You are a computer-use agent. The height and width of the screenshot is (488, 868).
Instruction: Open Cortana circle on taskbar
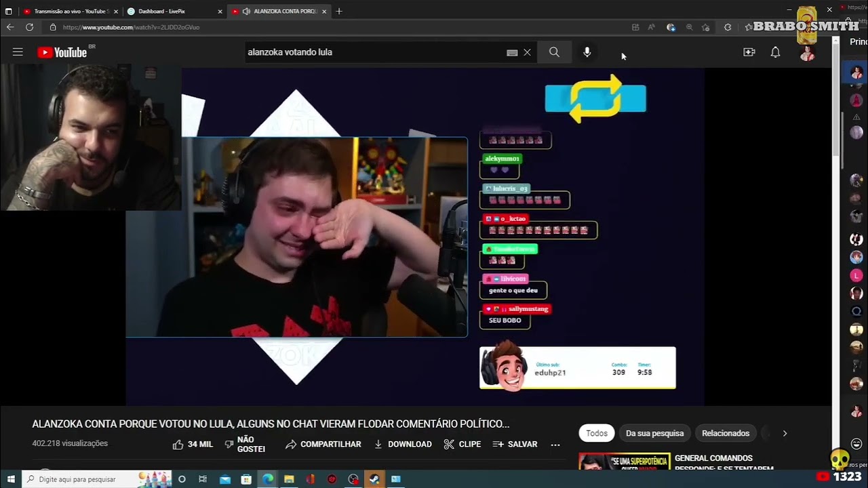click(x=181, y=479)
